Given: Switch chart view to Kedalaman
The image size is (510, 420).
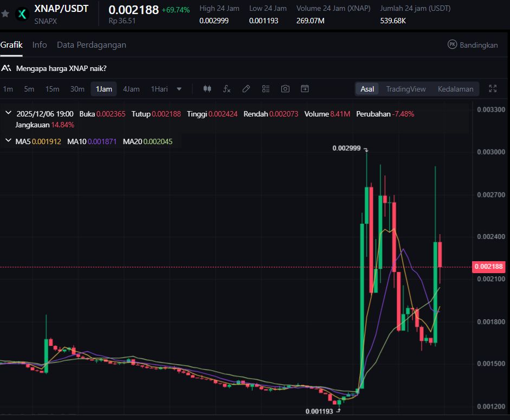Looking at the screenshot, I should point(455,89).
